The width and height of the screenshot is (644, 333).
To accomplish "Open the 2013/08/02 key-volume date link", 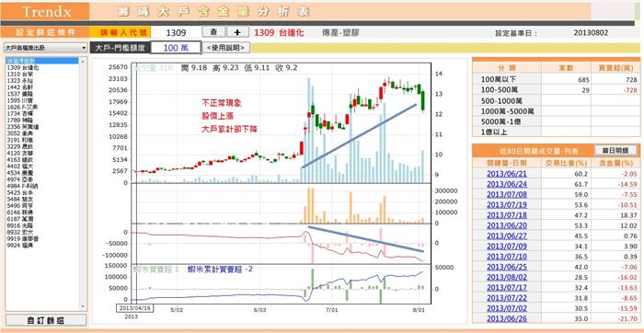I will 506,278.
